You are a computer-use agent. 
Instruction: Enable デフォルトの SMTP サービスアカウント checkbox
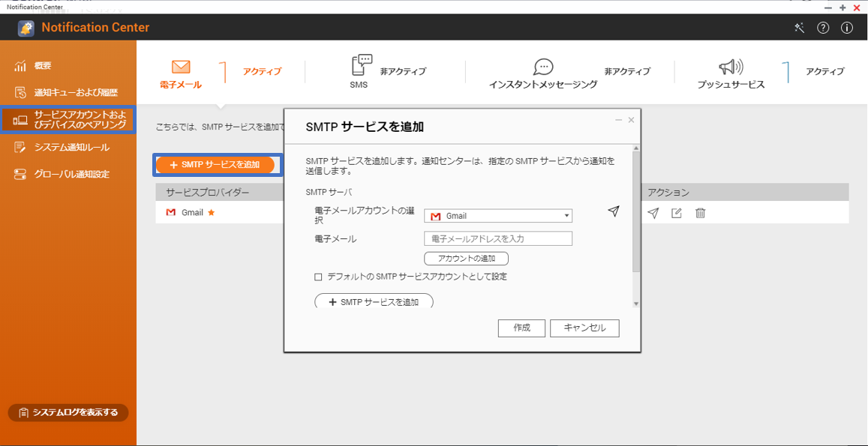point(318,277)
